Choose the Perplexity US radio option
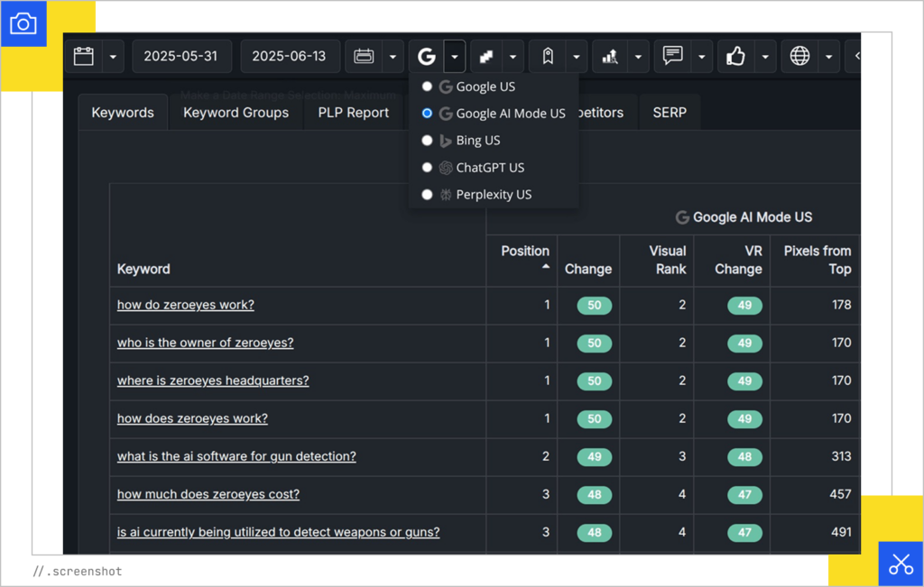This screenshot has height=587, width=924. pyautogui.click(x=428, y=195)
